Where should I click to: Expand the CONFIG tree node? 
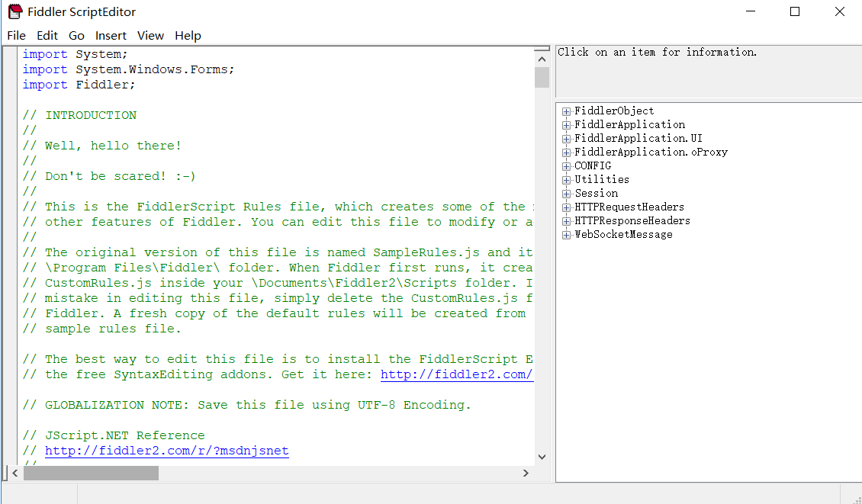(x=566, y=165)
